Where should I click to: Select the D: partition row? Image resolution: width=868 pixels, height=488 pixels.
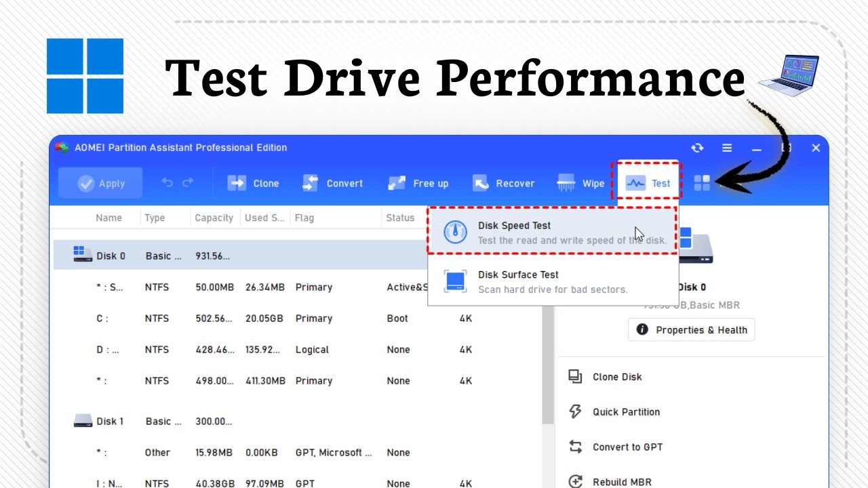point(298,350)
